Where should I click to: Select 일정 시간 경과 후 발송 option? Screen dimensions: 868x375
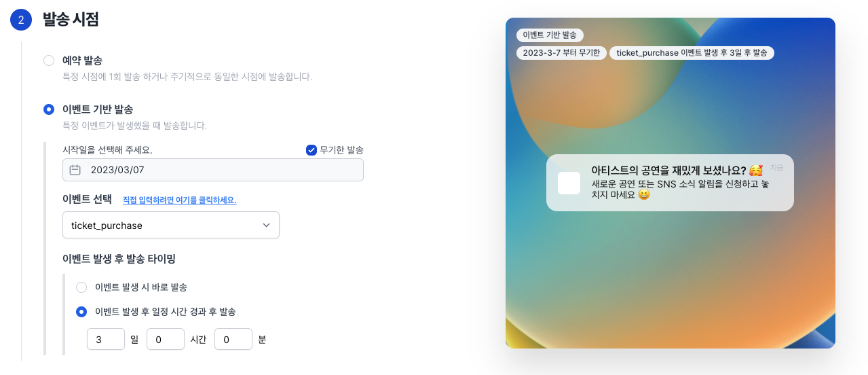tap(81, 312)
